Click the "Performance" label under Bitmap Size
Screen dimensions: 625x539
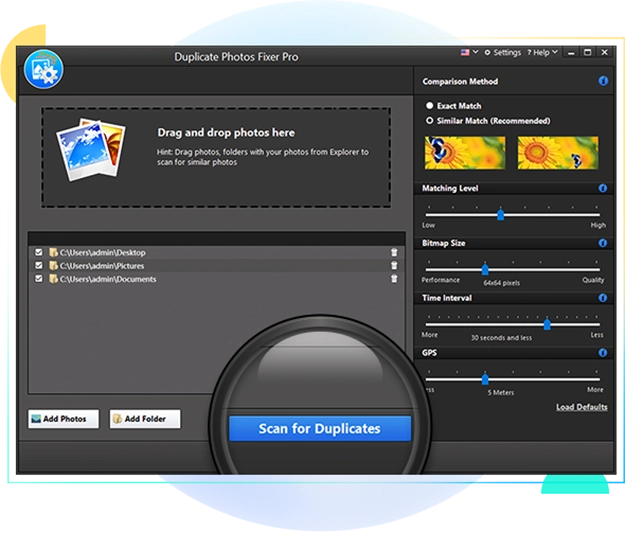coord(440,280)
